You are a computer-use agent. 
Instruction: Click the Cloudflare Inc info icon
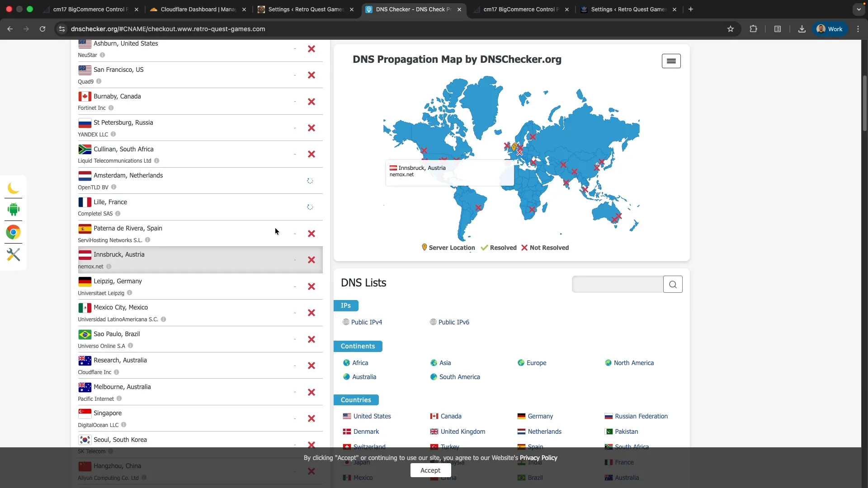[x=116, y=372]
